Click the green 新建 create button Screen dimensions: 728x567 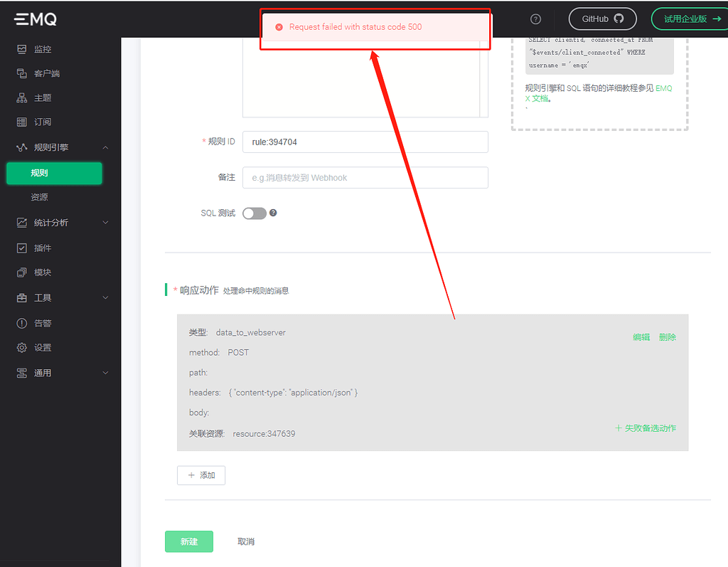188,541
